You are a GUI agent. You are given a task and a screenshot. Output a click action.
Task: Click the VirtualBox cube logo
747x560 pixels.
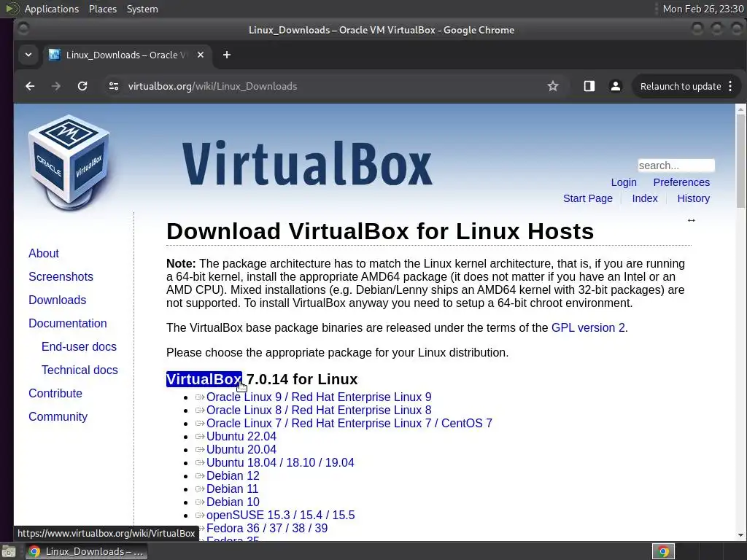[x=69, y=163]
